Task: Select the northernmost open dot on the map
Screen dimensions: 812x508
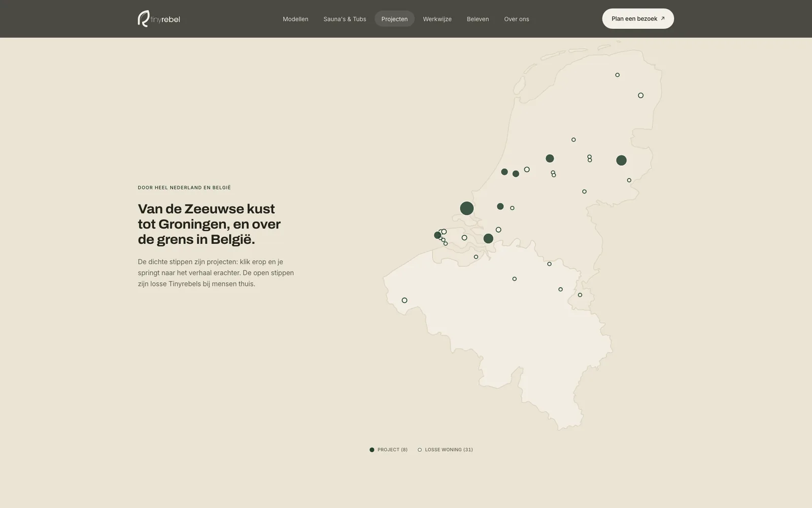Action: click(x=617, y=75)
